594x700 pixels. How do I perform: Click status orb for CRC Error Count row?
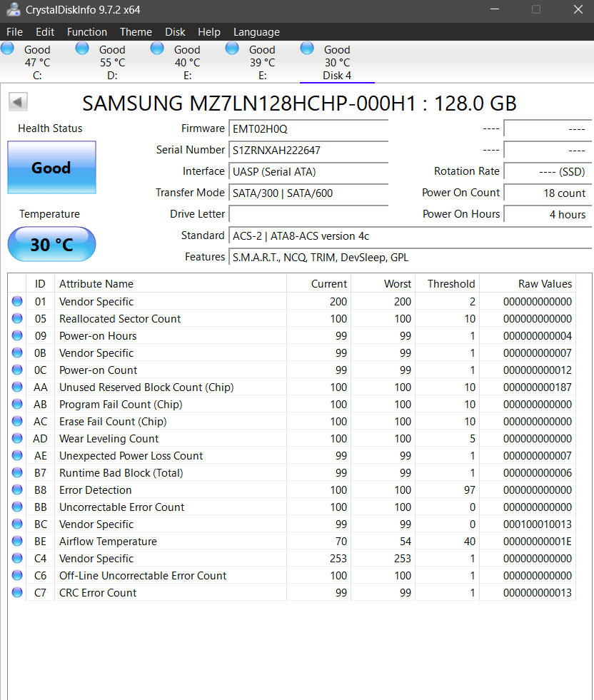tap(17, 592)
